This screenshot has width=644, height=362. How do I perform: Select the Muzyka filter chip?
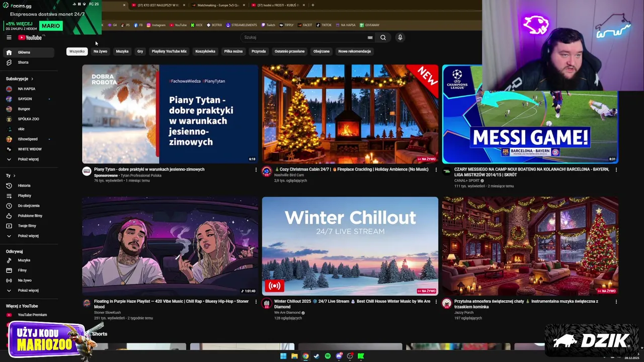tap(122, 51)
